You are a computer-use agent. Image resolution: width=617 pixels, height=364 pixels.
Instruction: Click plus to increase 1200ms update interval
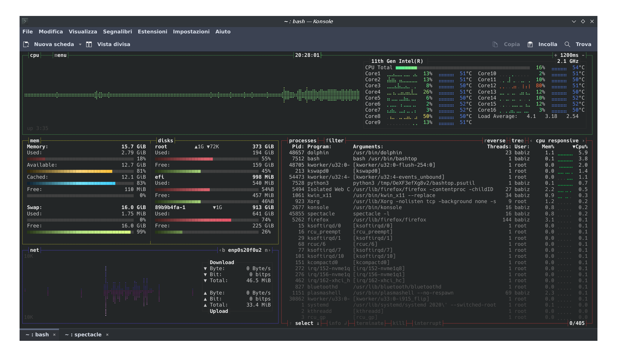556,55
